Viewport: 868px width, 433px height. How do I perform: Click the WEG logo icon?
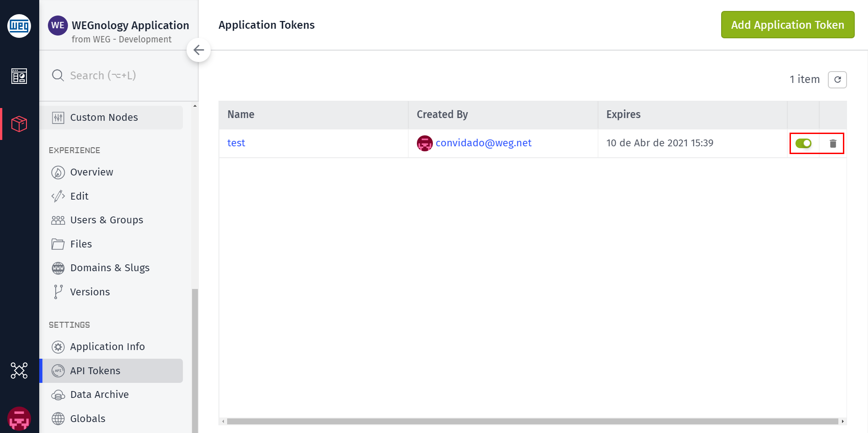[19, 26]
